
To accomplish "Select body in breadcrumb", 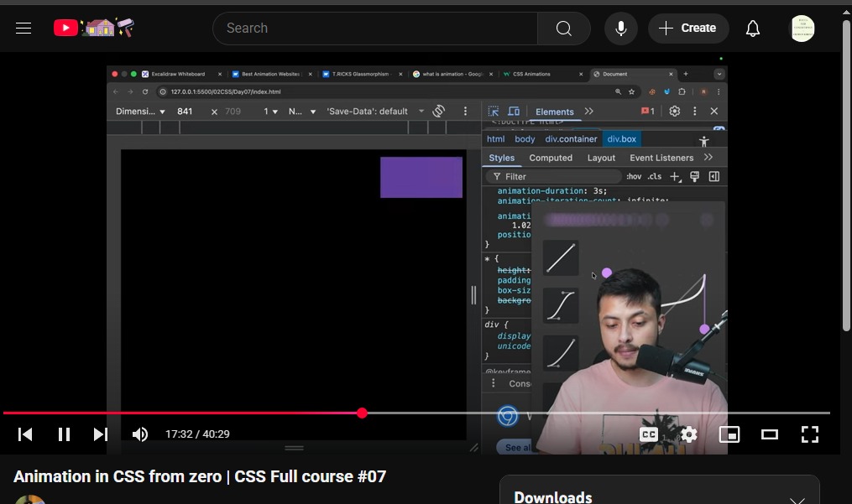I will point(525,139).
